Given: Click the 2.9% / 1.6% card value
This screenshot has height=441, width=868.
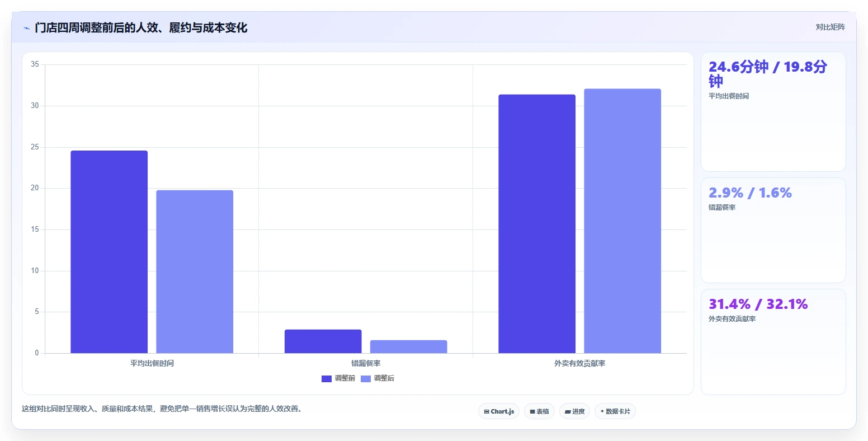Looking at the screenshot, I should click(750, 193).
